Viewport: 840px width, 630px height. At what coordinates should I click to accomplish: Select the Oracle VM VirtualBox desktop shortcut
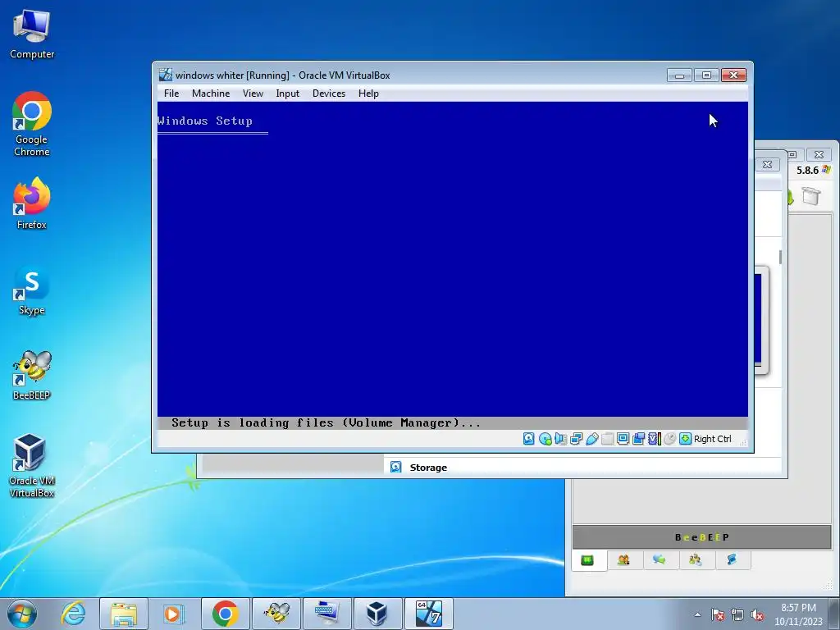click(x=32, y=465)
